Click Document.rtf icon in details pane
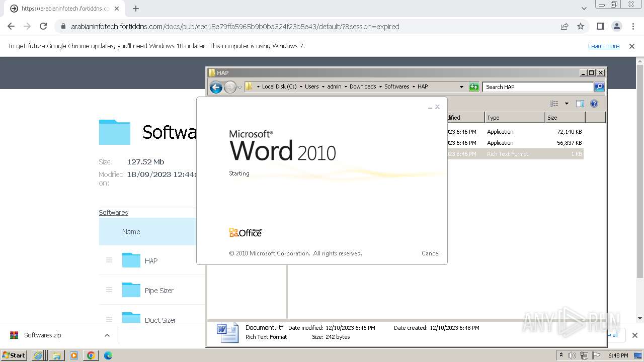This screenshot has height=362, width=644. pos(227,332)
